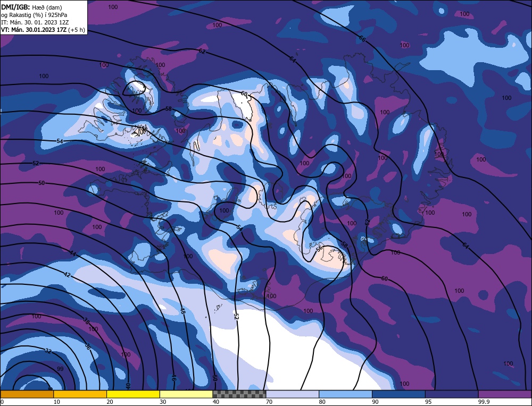This screenshot has height=406, width=532.
Task: Click the title line 'DMI/IGB: Hæð (dam)'
Action: [31, 7]
